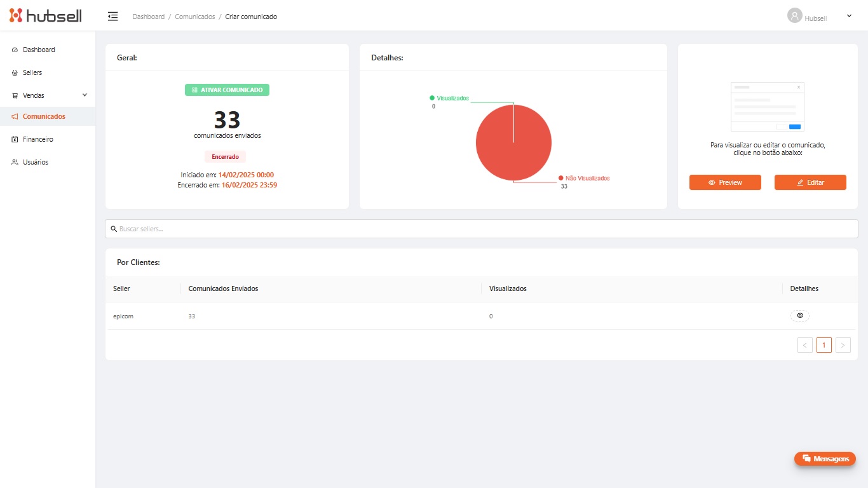Screen dimensions: 868x488
Task: Focus the Buscar sellers search field
Action: 483,229
